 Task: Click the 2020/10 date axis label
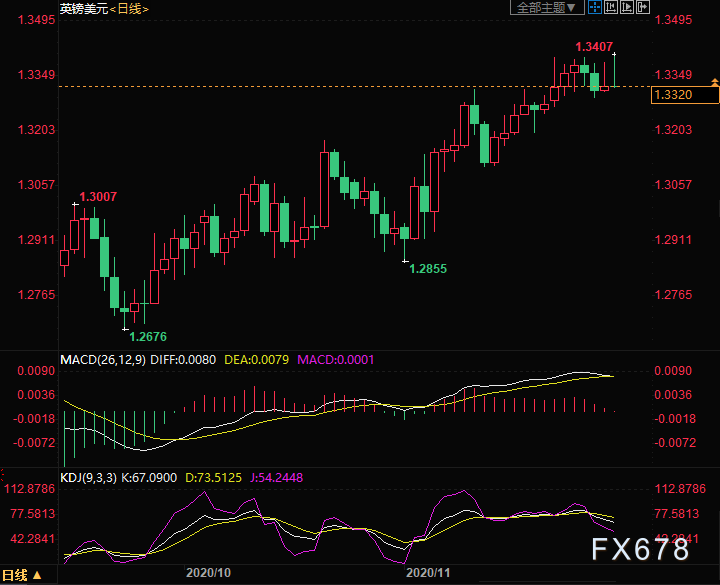(x=209, y=573)
